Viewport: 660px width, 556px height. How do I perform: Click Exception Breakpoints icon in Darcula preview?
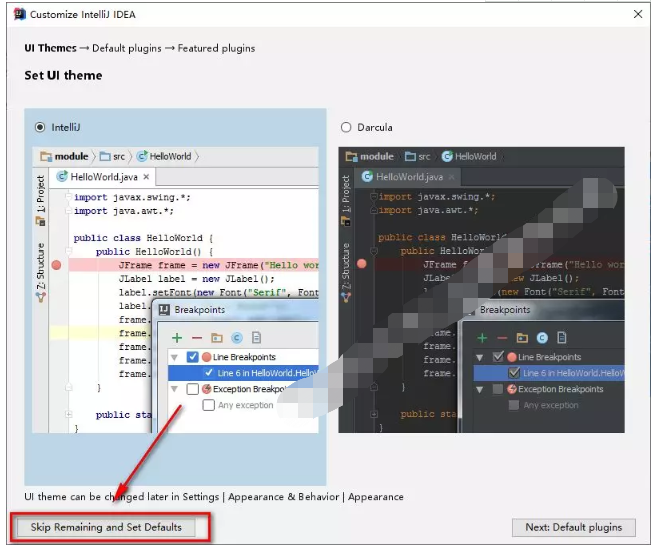[x=512, y=389]
